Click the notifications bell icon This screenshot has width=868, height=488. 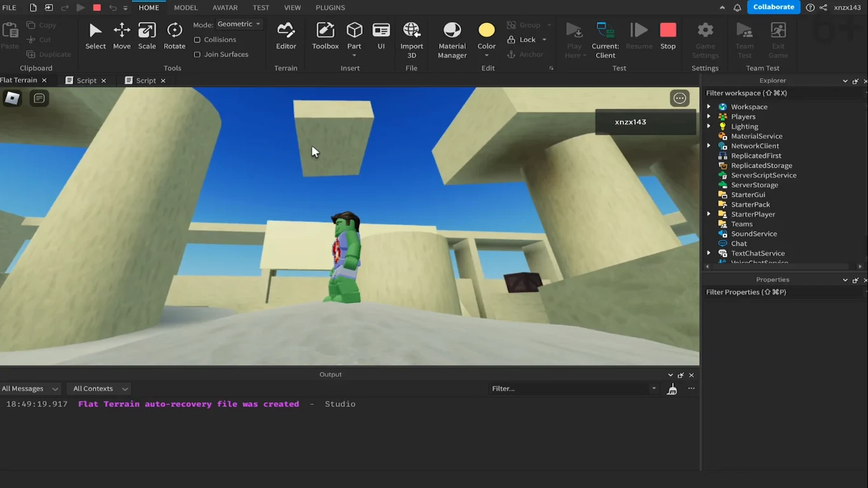click(737, 8)
